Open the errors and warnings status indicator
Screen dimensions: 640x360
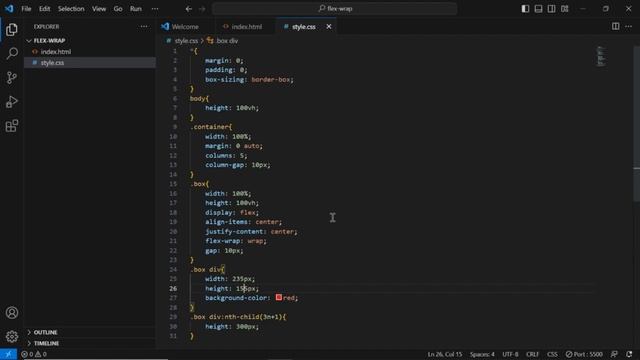(34, 354)
